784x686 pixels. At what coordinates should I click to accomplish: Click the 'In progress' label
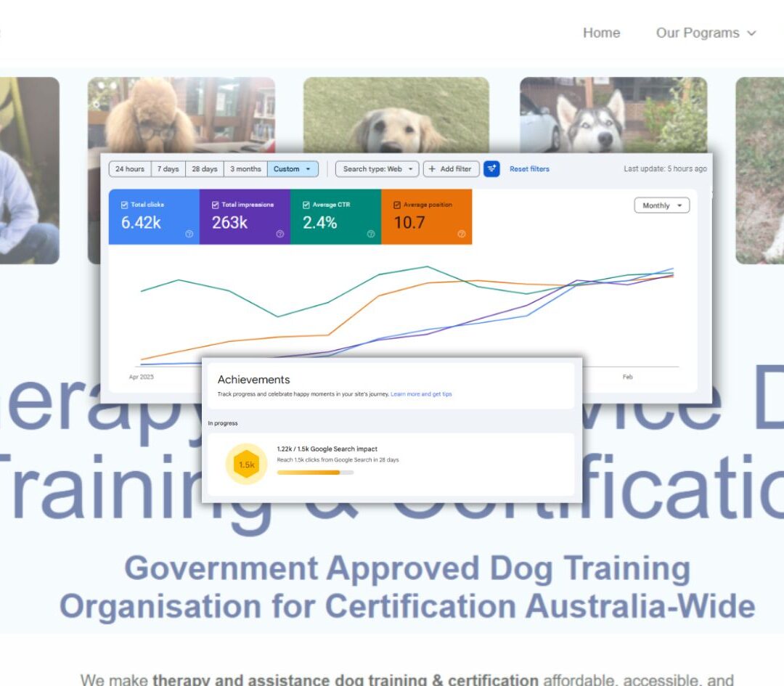click(223, 423)
